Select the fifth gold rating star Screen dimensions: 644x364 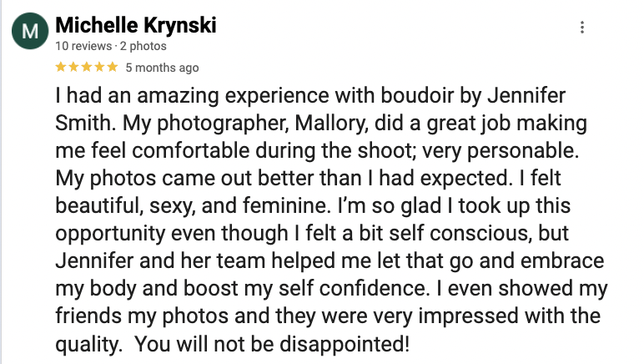pyautogui.click(x=113, y=67)
